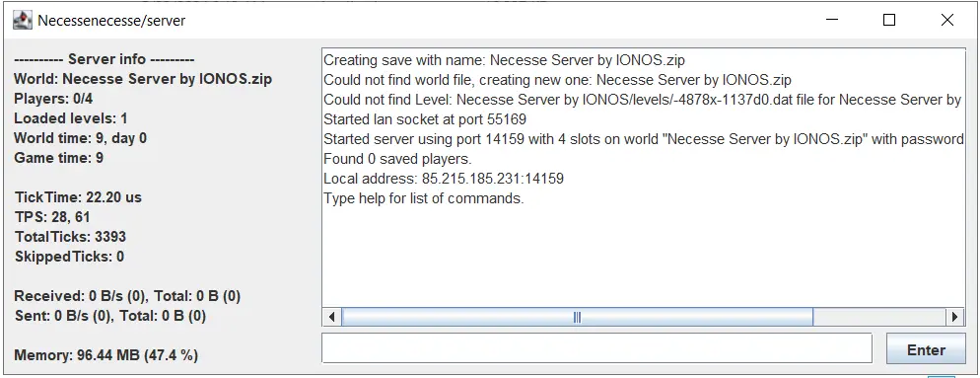Click the 'Server info' header text

pos(105,59)
